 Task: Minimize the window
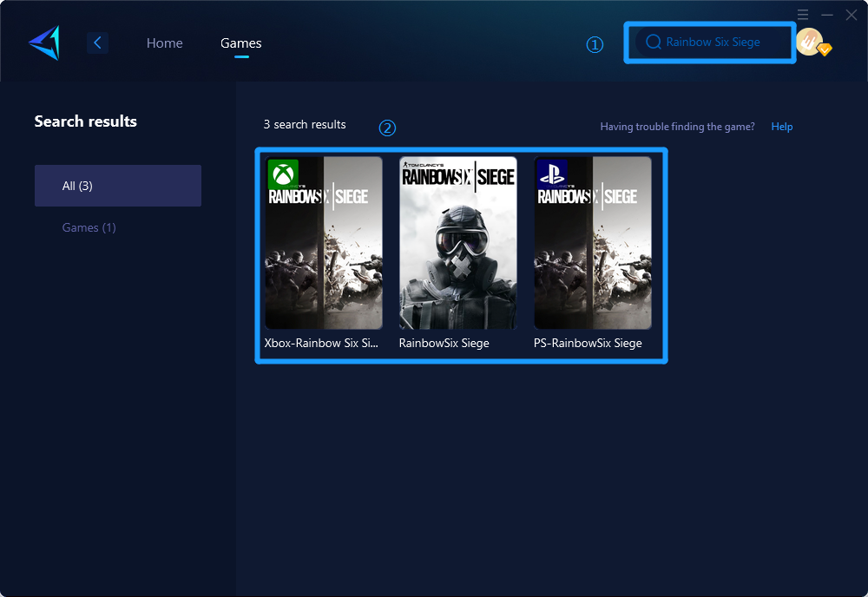coord(827,15)
